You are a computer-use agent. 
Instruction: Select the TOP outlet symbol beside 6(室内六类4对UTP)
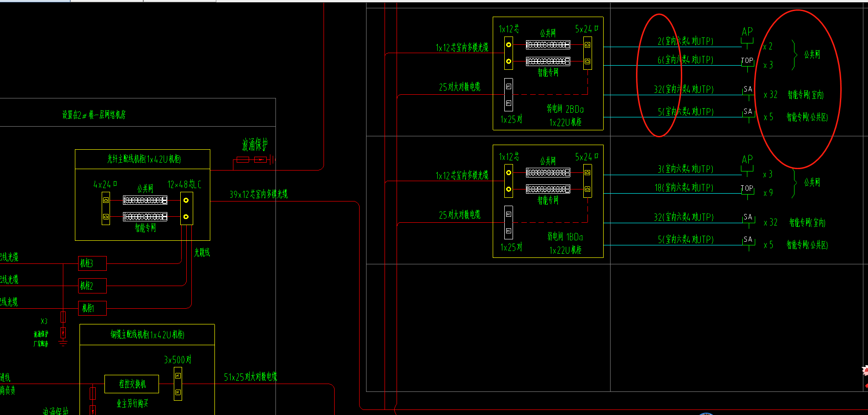tap(747, 64)
